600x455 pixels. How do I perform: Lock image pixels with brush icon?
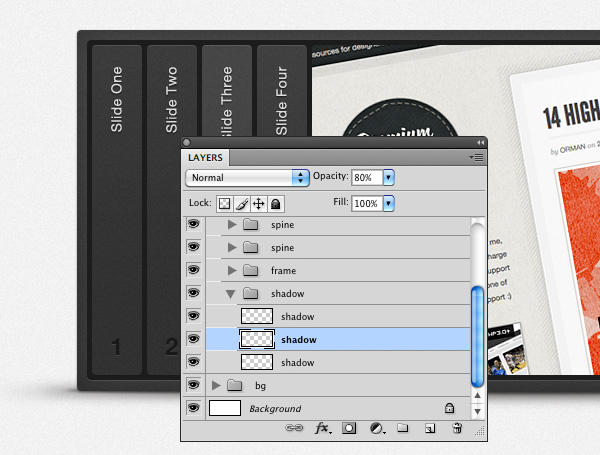[x=241, y=204]
